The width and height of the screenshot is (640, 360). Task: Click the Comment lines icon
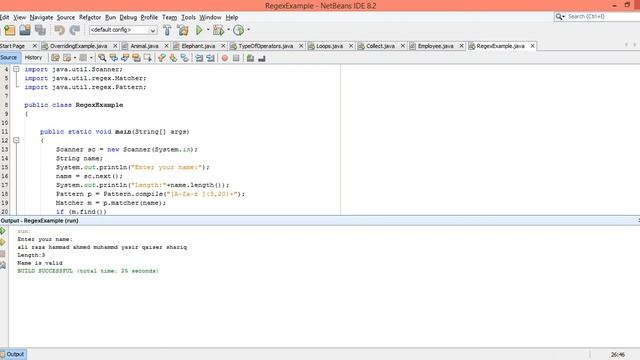click(250, 58)
